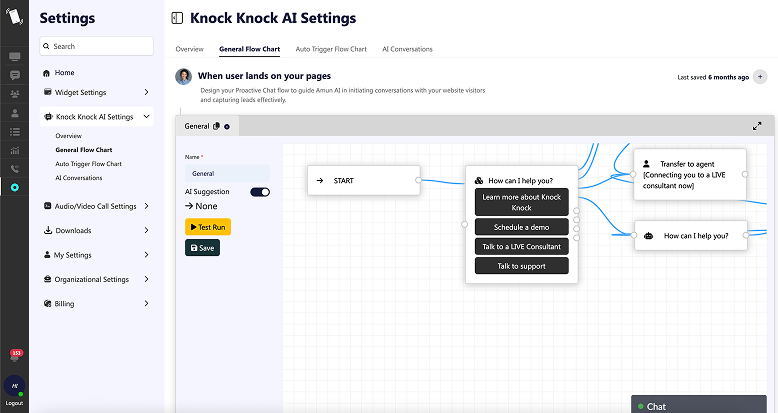
Task: Expand Widget Settings in sidebar
Action: (146, 93)
